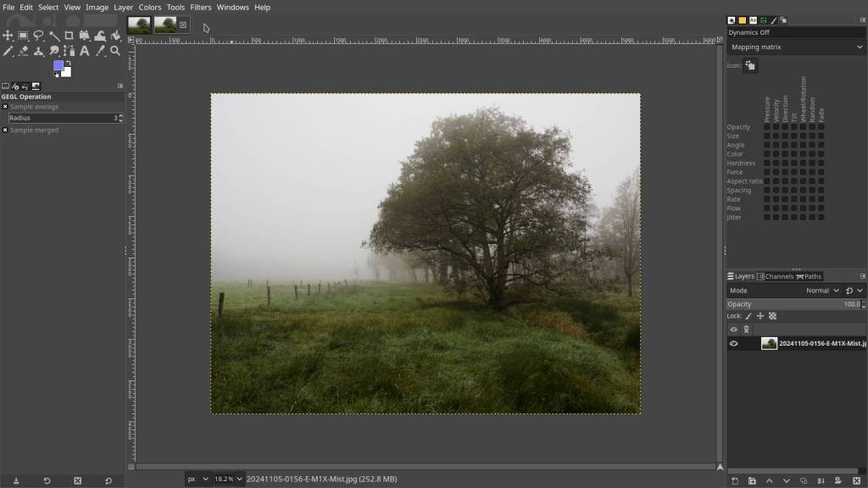Select the Eraser tool

tap(23, 51)
